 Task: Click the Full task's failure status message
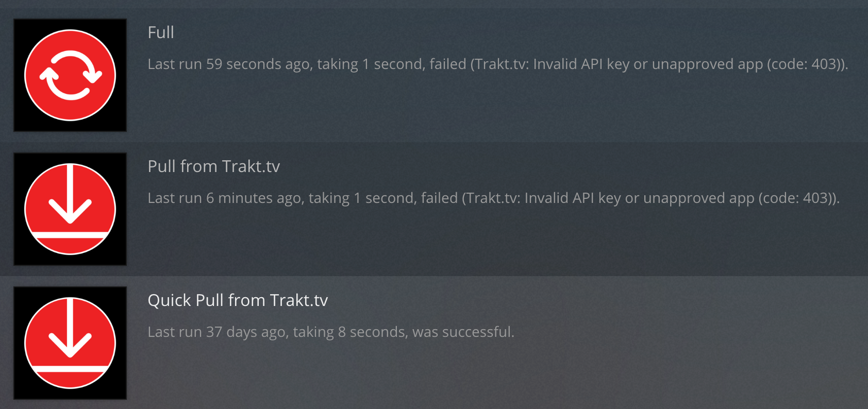tap(497, 64)
